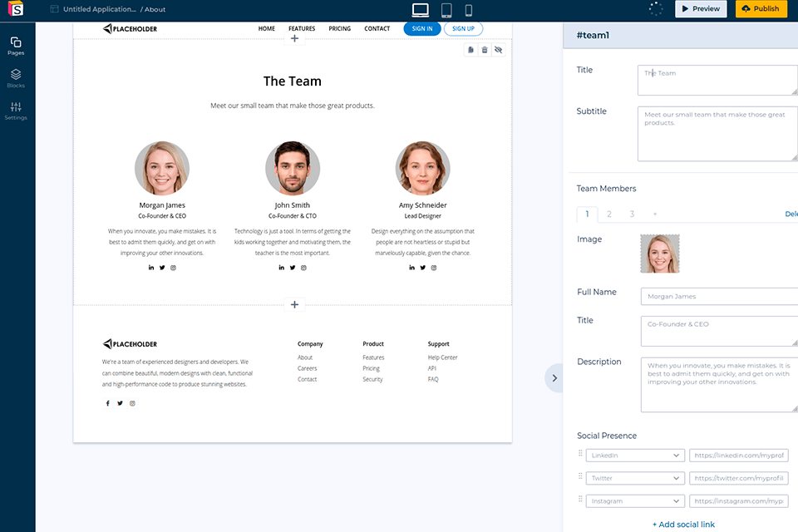The image size is (798, 532).
Task: Open footer Careers link
Action: pos(307,368)
